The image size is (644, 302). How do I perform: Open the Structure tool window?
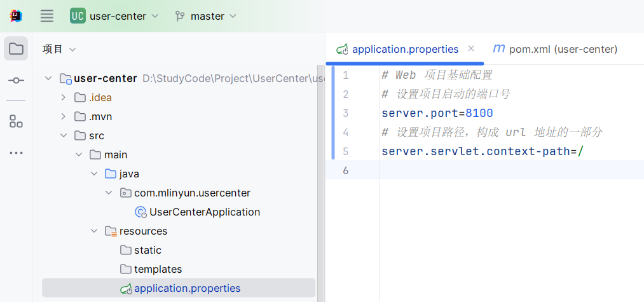click(x=16, y=121)
